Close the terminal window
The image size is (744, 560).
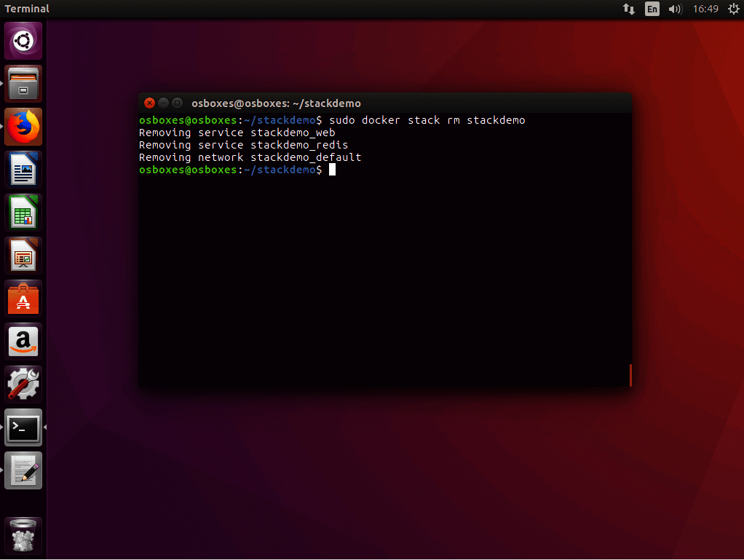pos(149,103)
